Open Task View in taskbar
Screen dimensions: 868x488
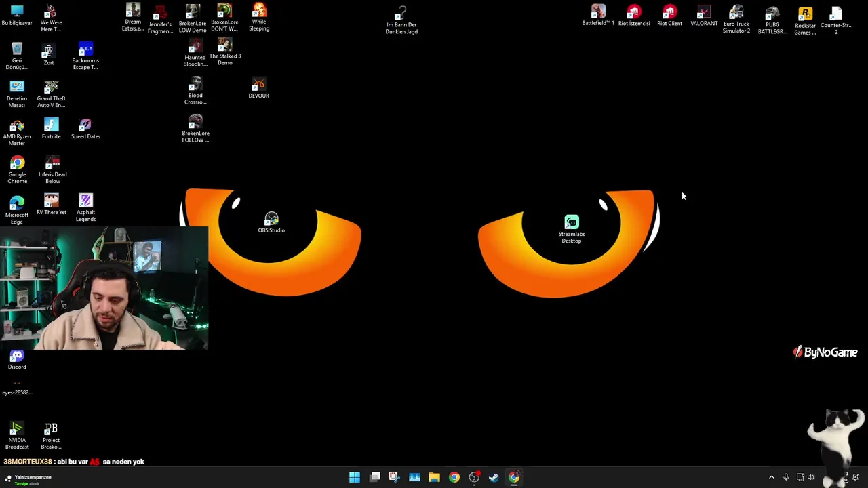[x=375, y=477]
